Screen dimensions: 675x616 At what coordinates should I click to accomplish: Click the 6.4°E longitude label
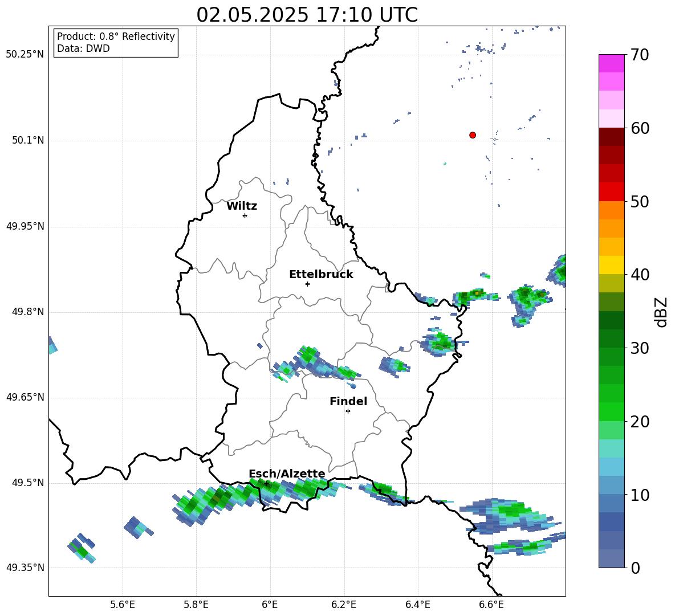tap(418, 605)
